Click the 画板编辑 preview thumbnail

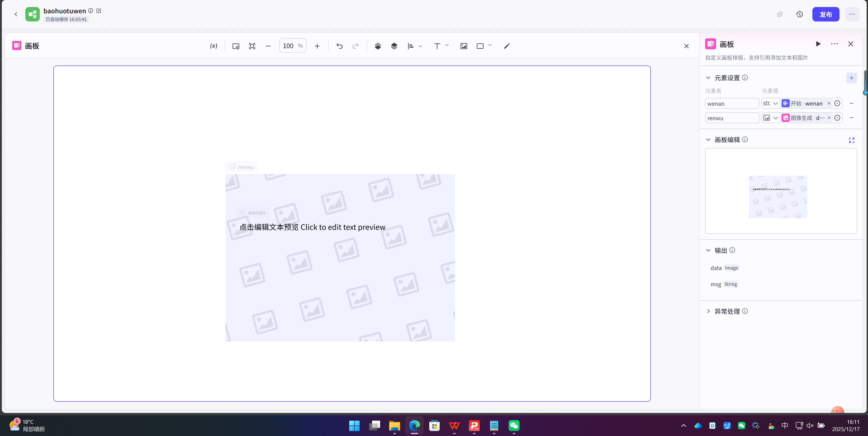tap(778, 197)
